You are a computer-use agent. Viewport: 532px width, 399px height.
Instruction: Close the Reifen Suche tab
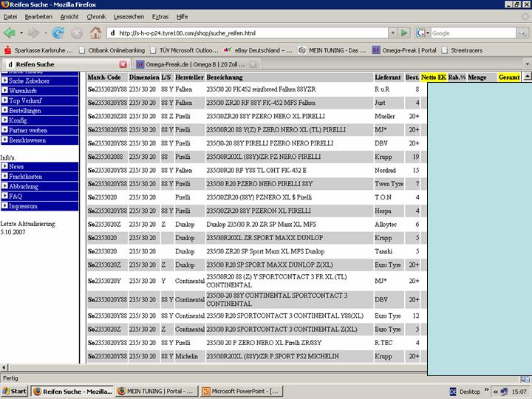click(123, 64)
